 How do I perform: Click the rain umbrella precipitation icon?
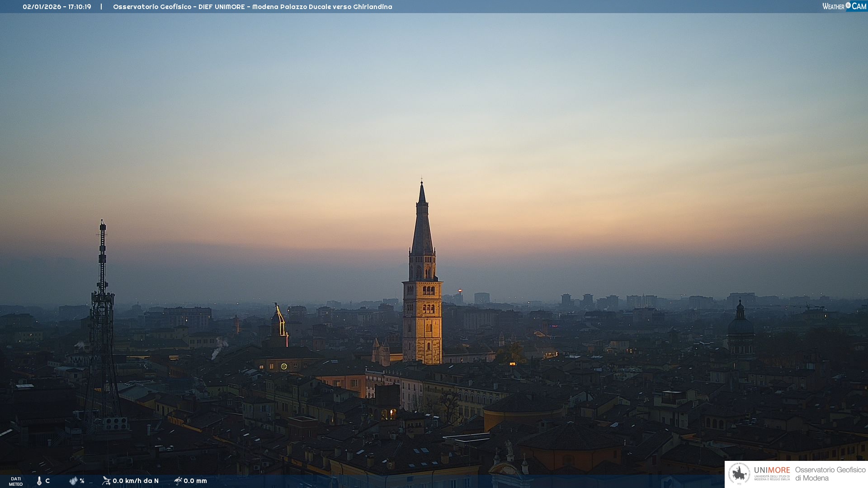178,481
